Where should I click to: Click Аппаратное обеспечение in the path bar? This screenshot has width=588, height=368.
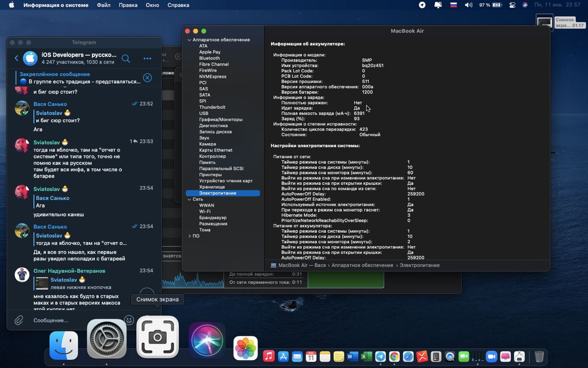click(362, 265)
